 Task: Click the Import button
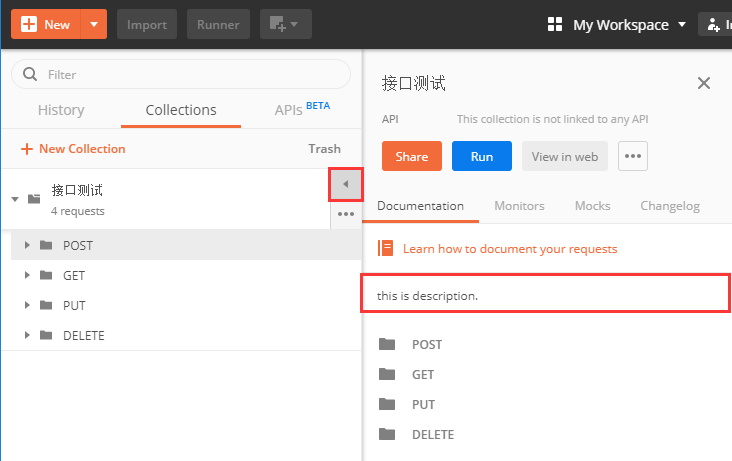(147, 24)
